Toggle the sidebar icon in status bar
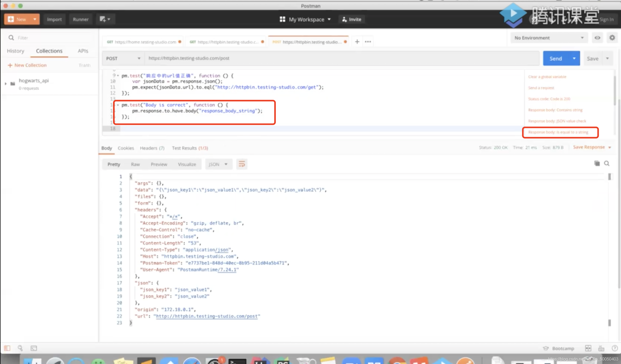Viewport: 621px width, 364px height. point(7,348)
